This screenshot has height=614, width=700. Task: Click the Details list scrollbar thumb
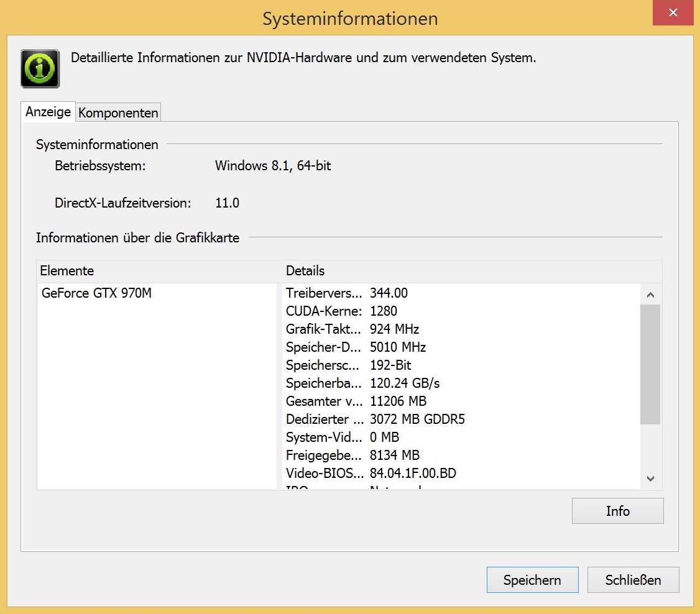(650, 364)
